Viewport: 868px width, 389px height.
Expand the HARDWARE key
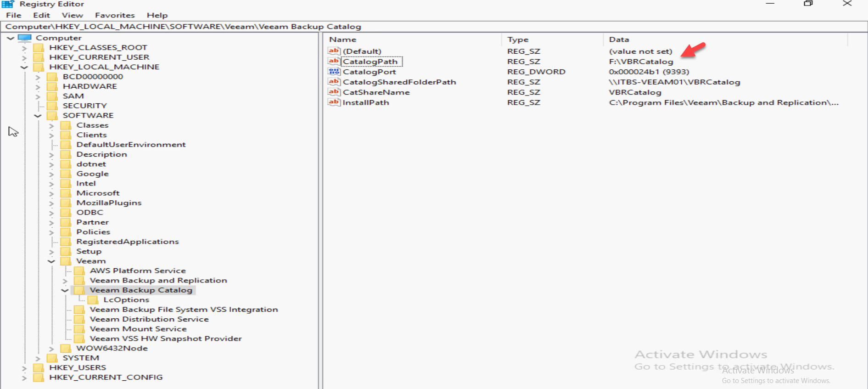(x=38, y=87)
